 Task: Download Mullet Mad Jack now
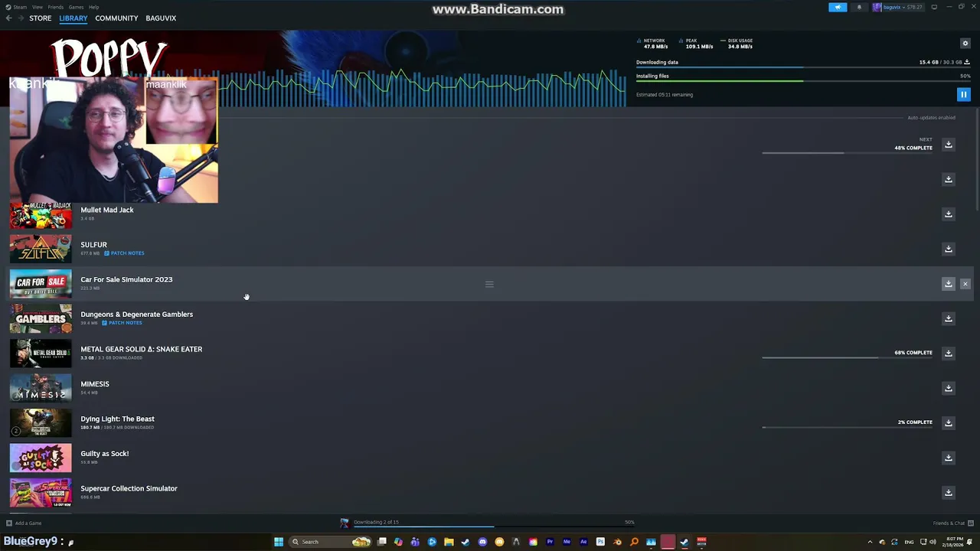948,214
